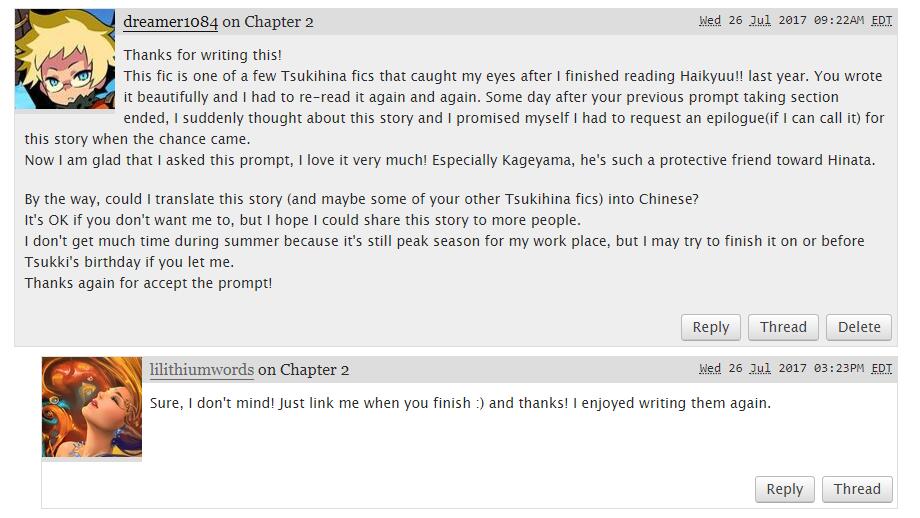Click the 'Wed' abbreviation on lilithiumwords' reply
920x518 pixels.
(x=710, y=369)
